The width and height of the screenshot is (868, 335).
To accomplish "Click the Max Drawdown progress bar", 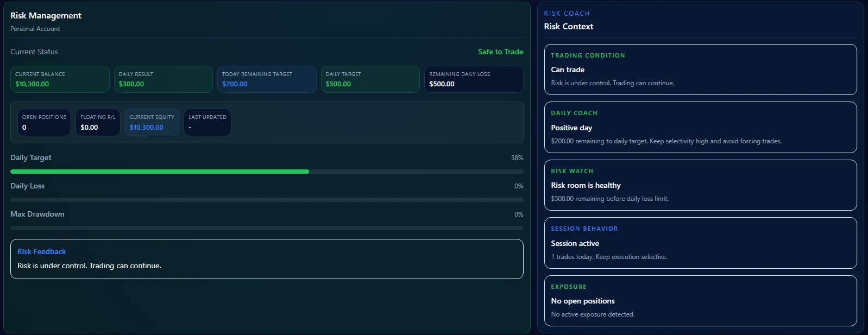I will (267, 228).
